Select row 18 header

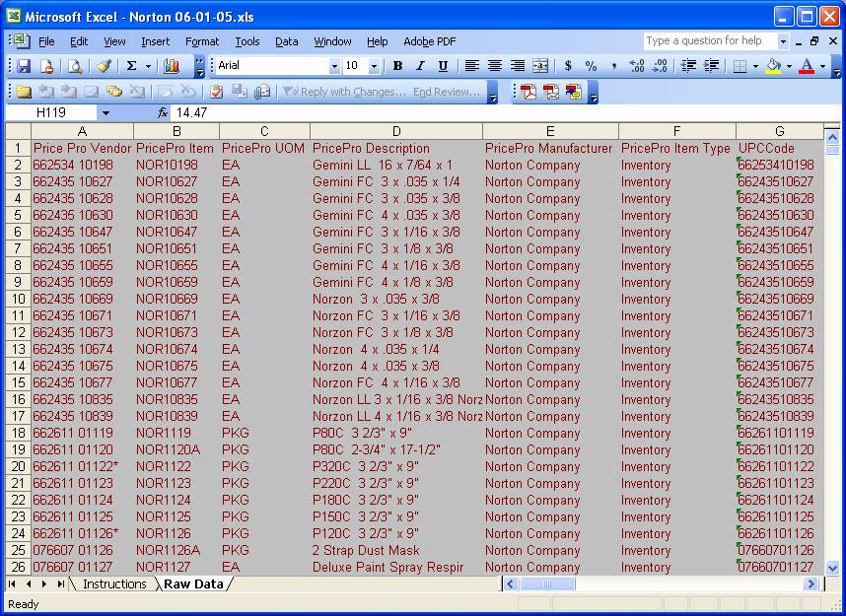18,433
